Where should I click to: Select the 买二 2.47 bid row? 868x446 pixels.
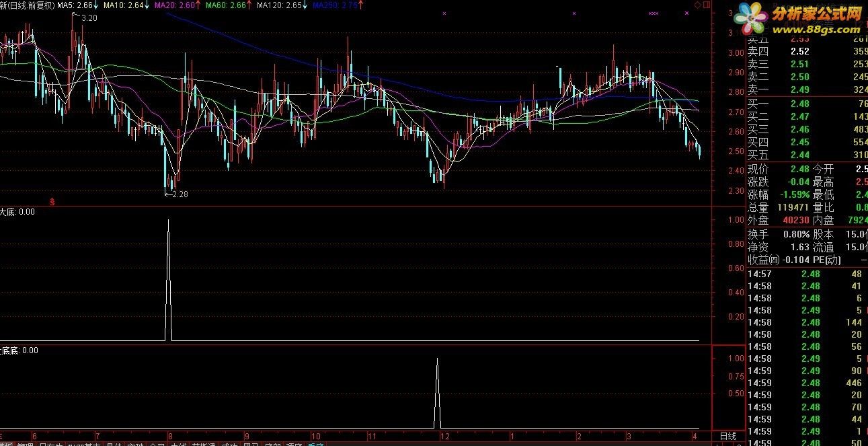(x=807, y=116)
